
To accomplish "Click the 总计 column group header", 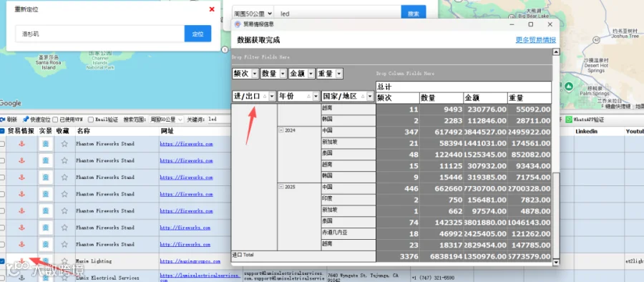I will click(463, 87).
